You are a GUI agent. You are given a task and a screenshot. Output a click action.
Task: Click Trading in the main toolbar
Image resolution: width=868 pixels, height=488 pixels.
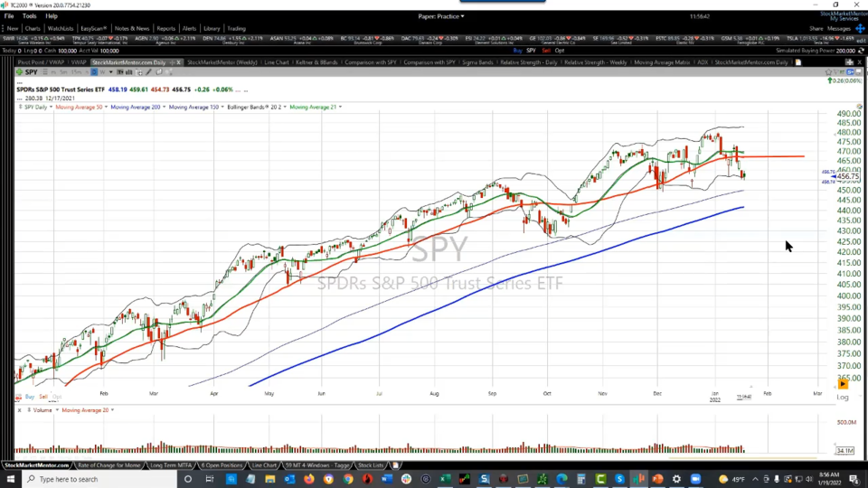(x=236, y=28)
